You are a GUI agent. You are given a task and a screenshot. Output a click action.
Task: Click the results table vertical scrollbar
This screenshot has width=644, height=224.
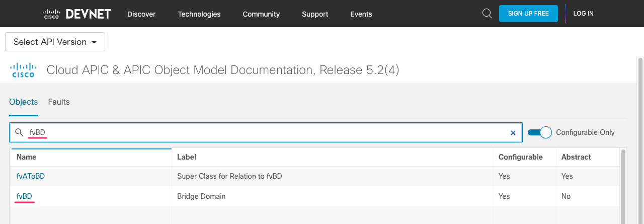point(624,186)
